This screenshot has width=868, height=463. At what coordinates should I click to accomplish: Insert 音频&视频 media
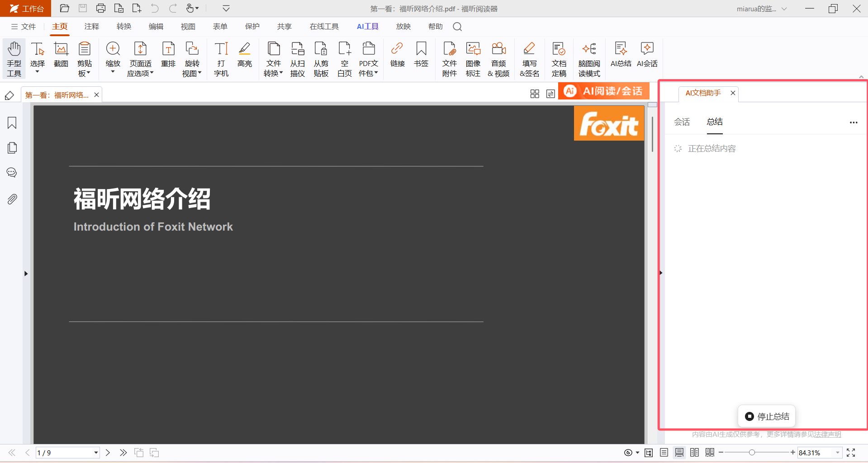tap(498, 59)
